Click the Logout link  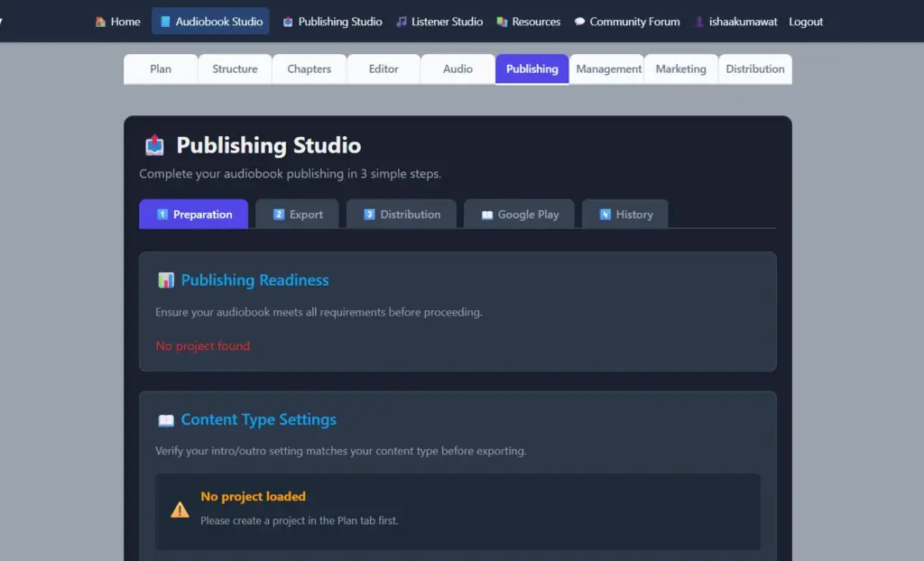click(x=806, y=22)
